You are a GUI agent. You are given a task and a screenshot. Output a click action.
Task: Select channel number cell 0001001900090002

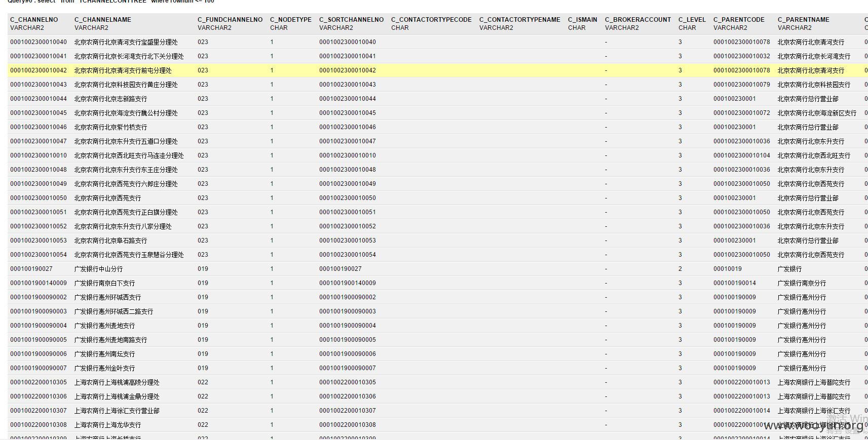coord(39,297)
